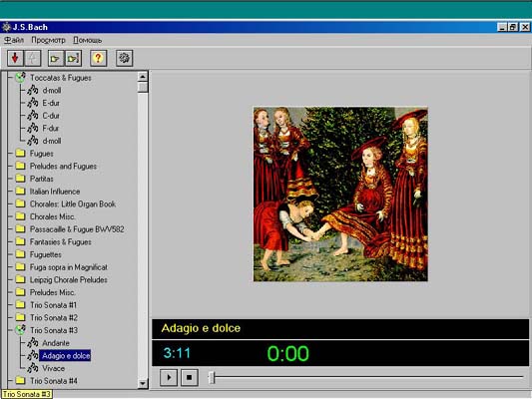This screenshot has width=532, height=399.
Task: Select the F-dur track label
Action: [x=51, y=128]
